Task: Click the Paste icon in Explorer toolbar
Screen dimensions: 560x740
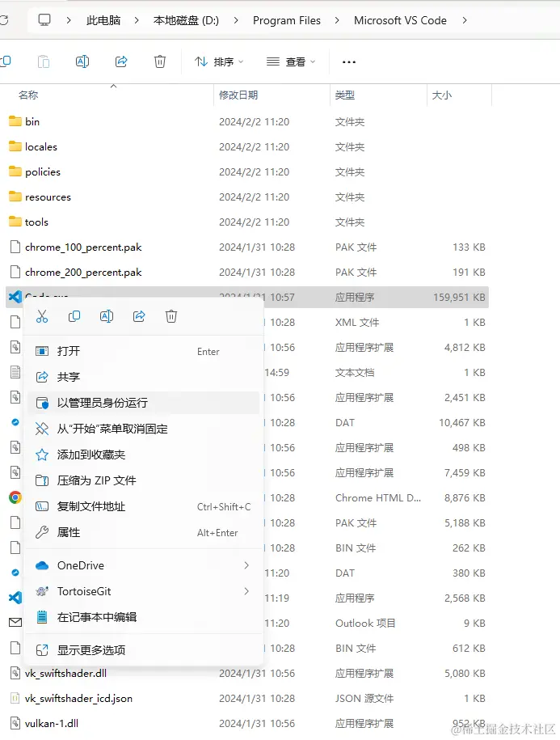Action: 44,61
